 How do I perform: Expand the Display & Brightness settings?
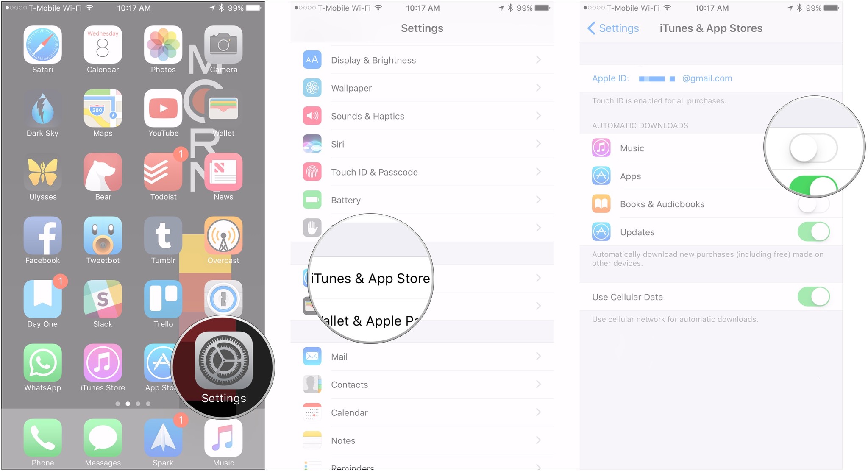coord(421,60)
